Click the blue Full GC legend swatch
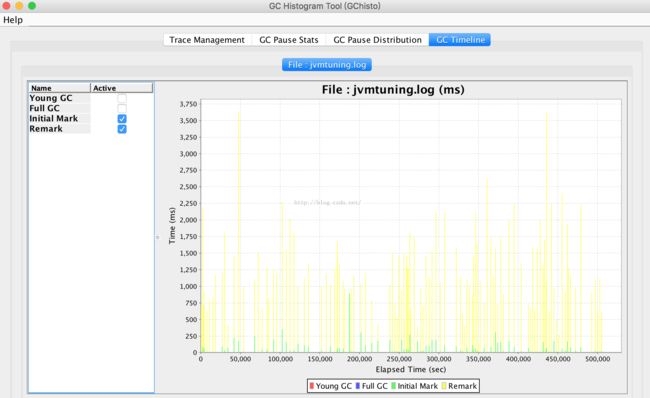Viewport: 650px width, 398px height. (x=358, y=386)
